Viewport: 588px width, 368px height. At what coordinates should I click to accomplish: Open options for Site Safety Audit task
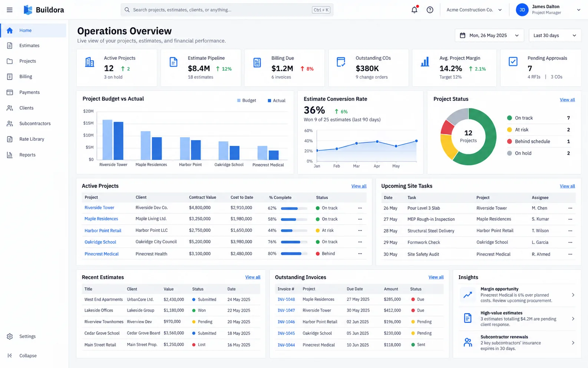[570, 254]
